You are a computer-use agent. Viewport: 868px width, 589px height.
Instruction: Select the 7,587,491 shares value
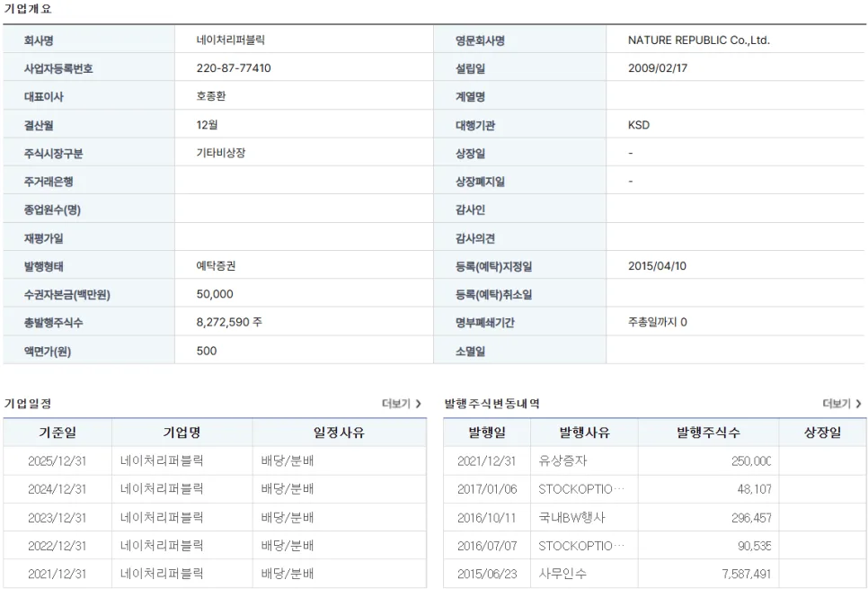pyautogui.click(x=746, y=574)
